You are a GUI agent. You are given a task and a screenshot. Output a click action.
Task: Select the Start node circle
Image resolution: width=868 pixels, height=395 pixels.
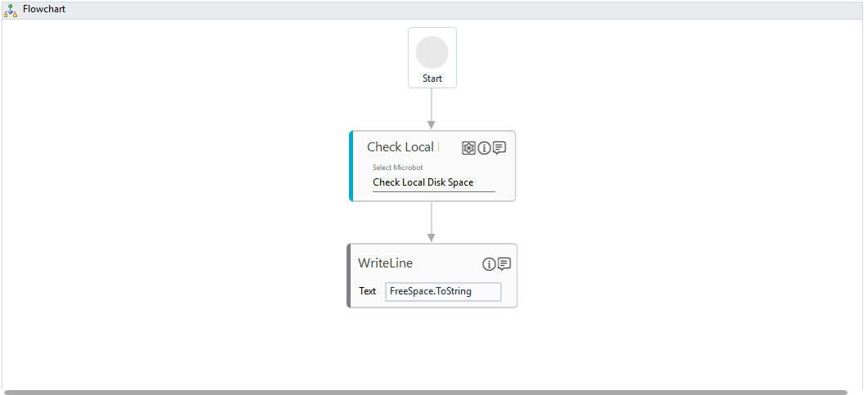(x=432, y=52)
